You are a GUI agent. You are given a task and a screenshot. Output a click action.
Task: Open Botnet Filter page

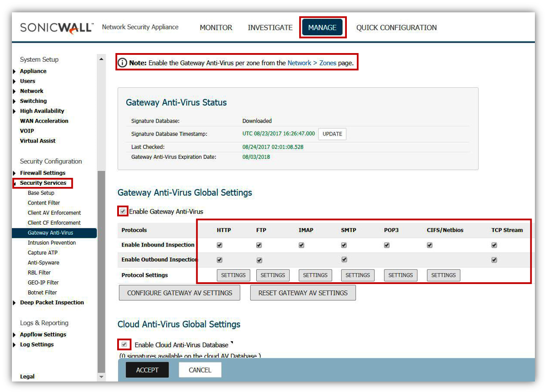[42, 293]
